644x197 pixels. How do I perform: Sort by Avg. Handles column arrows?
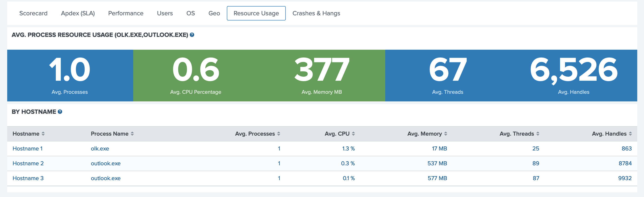tap(630, 134)
